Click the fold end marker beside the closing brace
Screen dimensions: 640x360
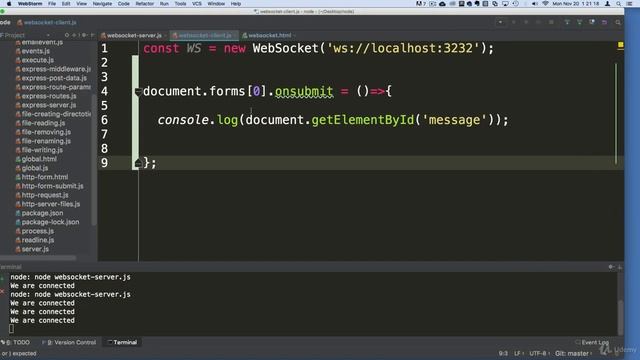coord(138,163)
